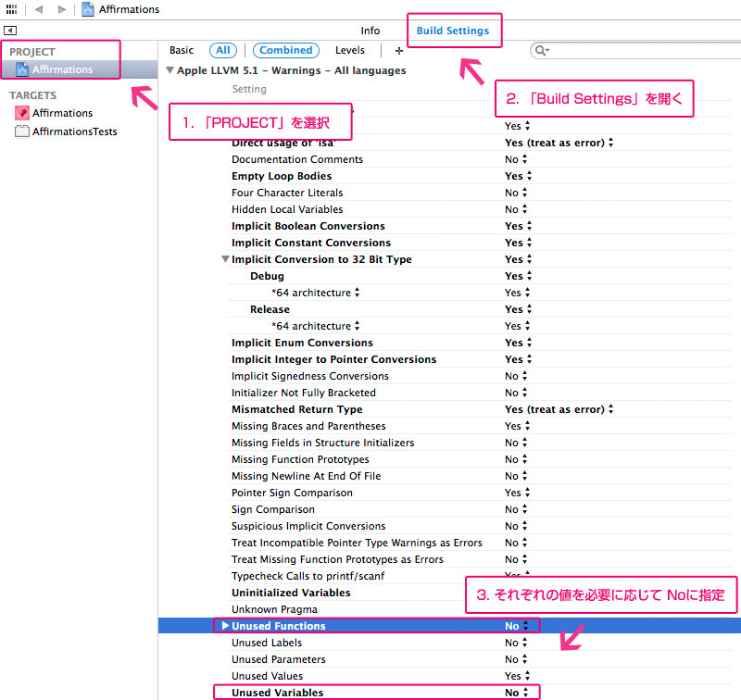Add a build setting with plus icon

pos(399,51)
